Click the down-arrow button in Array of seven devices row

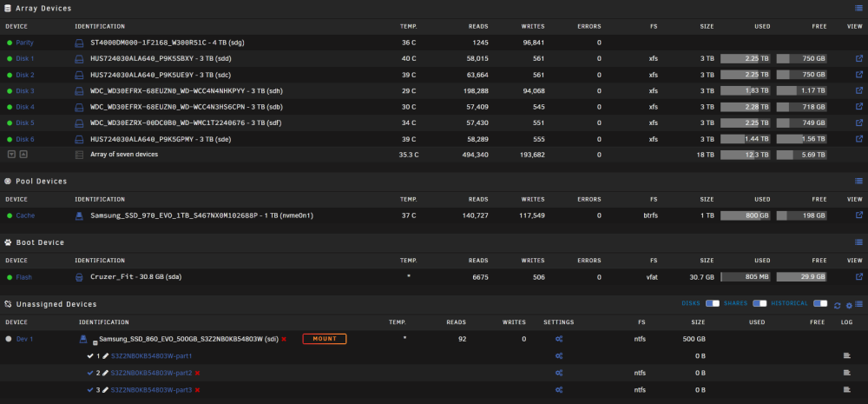[11, 155]
